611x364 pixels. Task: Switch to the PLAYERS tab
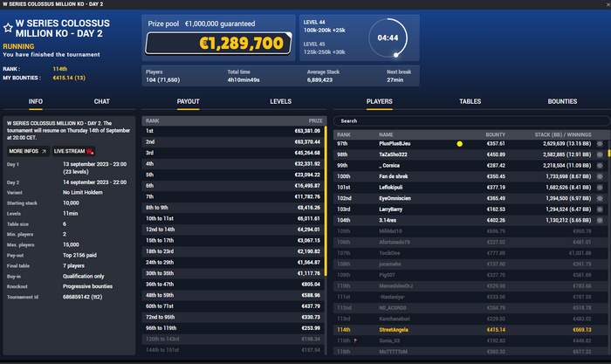pyautogui.click(x=379, y=101)
